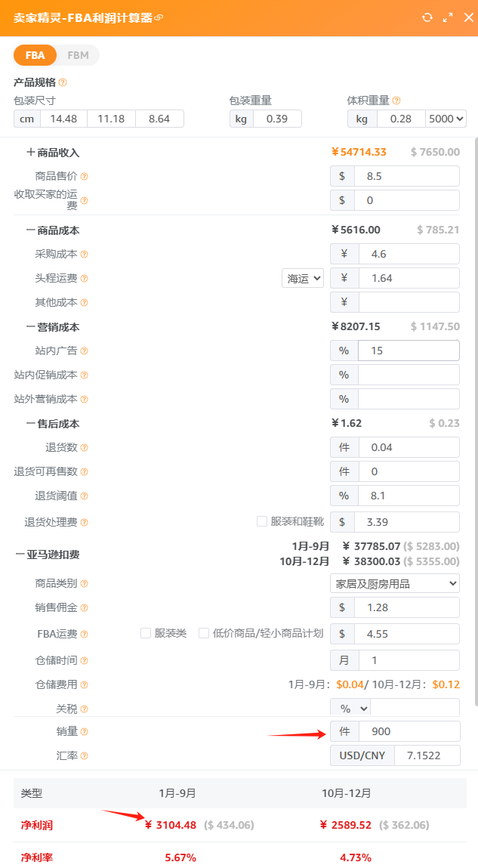The image size is (478, 868).
Task: Click the empty 站外营销成本 input
Action: [409, 399]
